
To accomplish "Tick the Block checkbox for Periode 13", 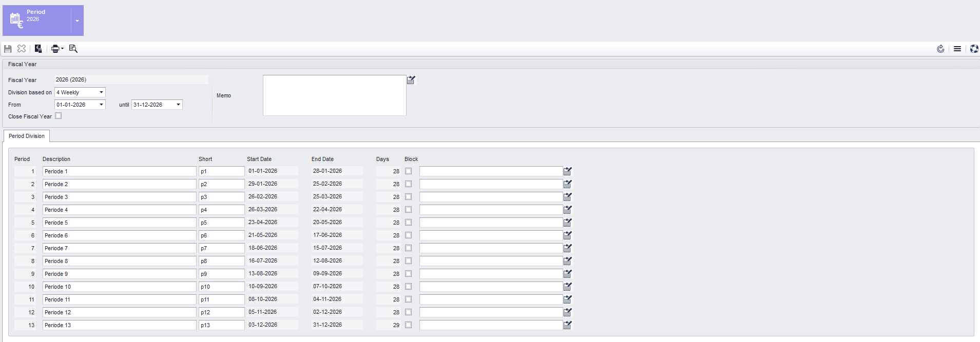I will click(409, 325).
